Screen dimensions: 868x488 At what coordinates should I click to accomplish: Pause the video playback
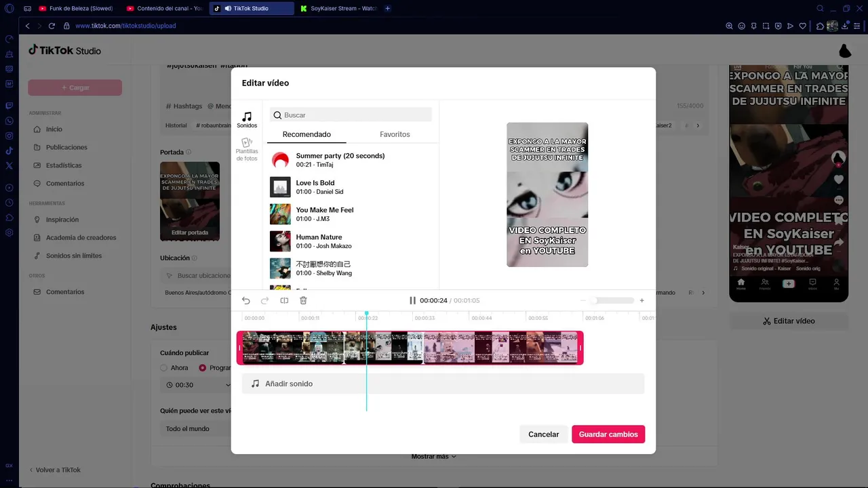pyautogui.click(x=412, y=300)
